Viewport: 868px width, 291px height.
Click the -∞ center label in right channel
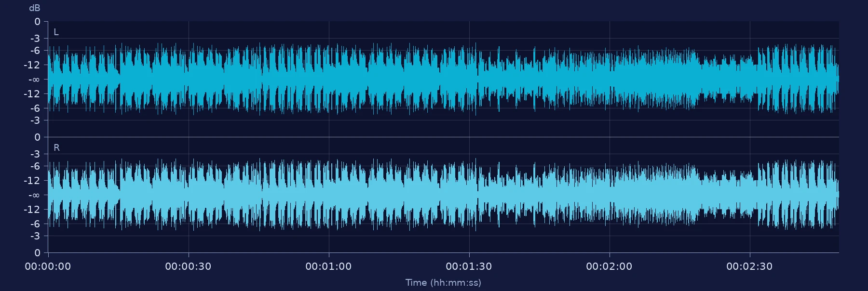34,195
